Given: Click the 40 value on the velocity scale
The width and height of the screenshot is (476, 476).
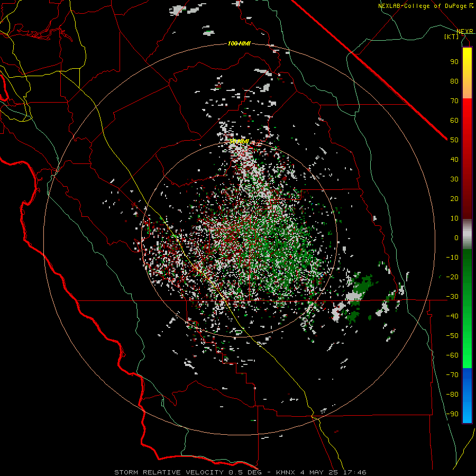Looking at the screenshot, I should pos(454,159).
